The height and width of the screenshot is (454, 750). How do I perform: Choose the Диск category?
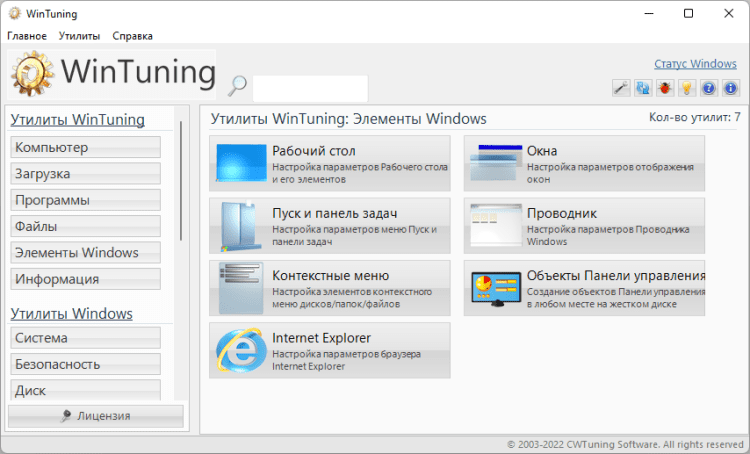[x=86, y=390]
